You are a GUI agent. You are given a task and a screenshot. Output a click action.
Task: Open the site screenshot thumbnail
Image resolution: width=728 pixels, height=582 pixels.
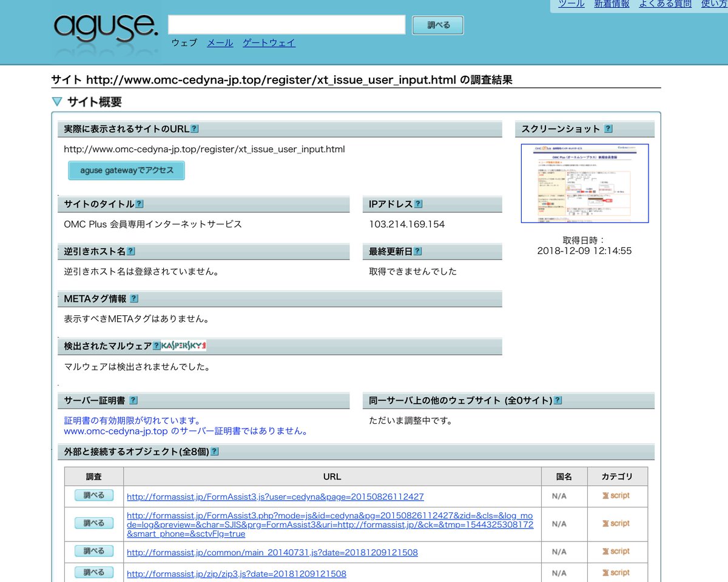pyautogui.click(x=585, y=183)
